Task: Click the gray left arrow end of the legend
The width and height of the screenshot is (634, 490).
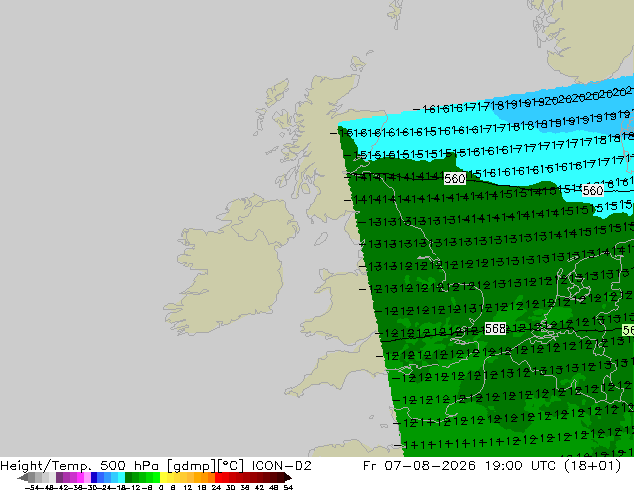Action: tap(22, 477)
